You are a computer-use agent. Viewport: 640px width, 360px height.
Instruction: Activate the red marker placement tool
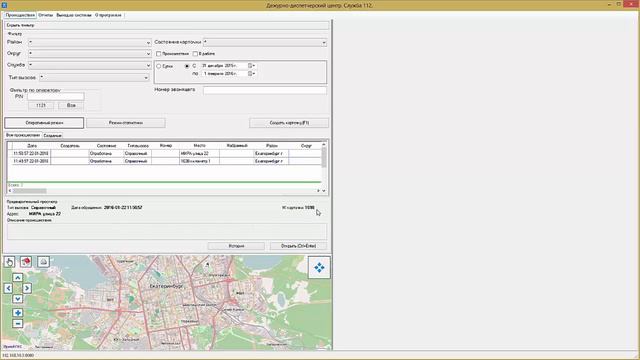(26, 262)
